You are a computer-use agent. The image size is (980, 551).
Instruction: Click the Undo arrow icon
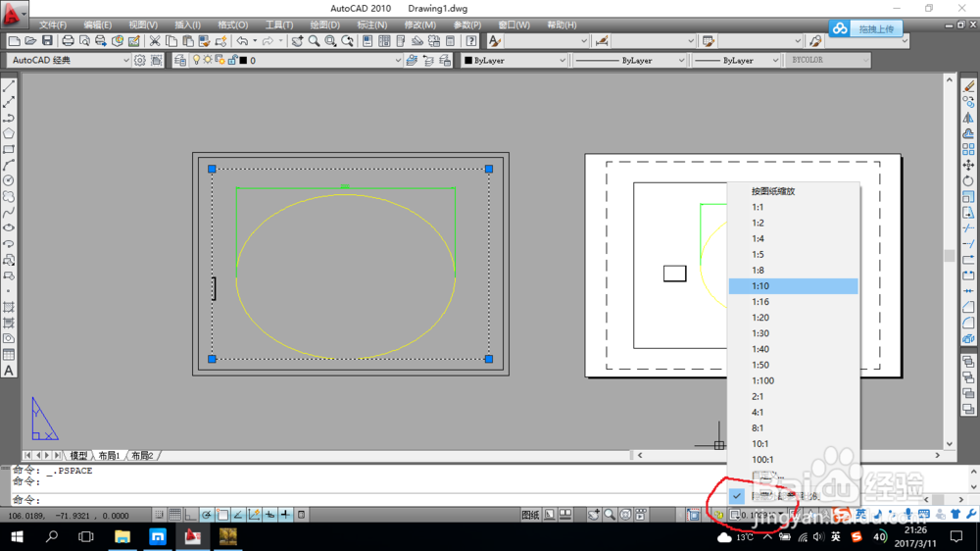[x=242, y=41]
